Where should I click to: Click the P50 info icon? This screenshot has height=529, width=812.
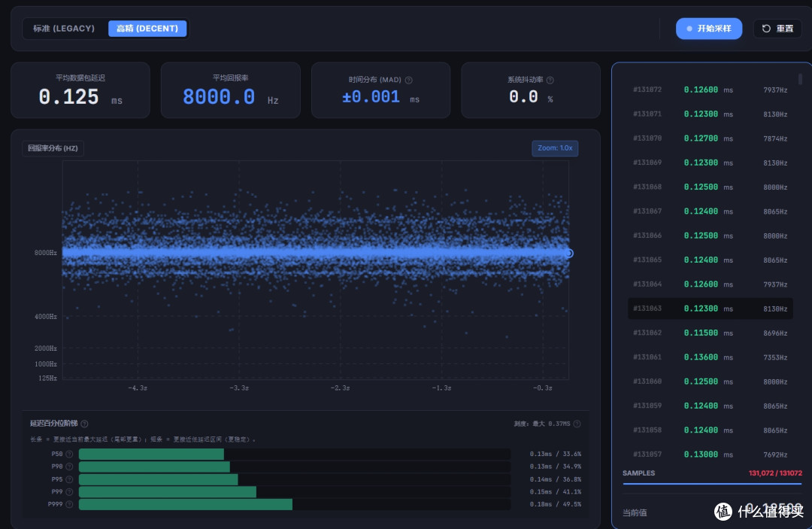pyautogui.click(x=69, y=454)
